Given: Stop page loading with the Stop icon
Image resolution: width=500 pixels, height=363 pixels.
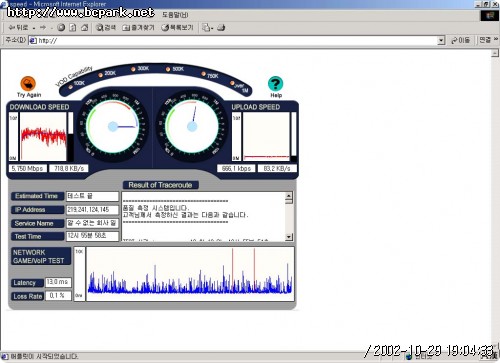Looking at the screenshot, I should 61,28.
